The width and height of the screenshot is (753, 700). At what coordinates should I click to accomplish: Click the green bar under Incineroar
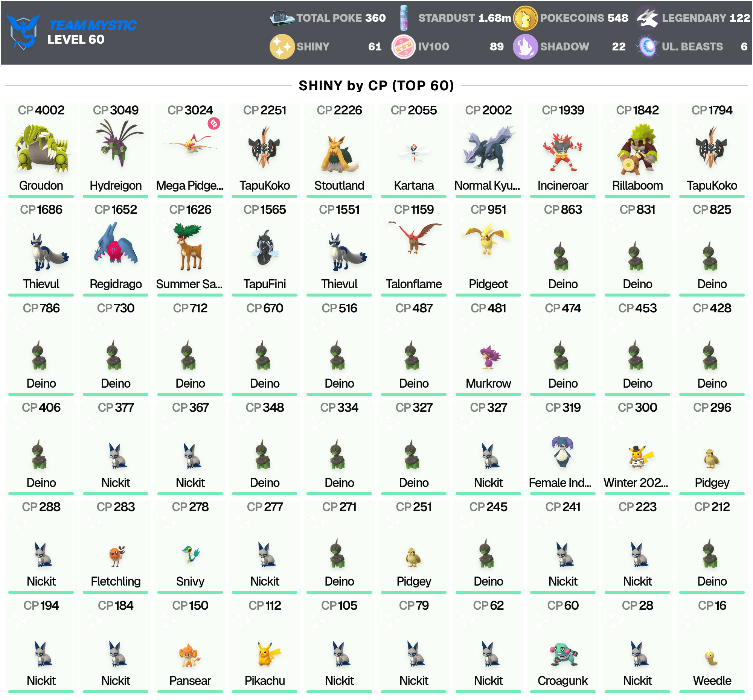[x=563, y=196]
